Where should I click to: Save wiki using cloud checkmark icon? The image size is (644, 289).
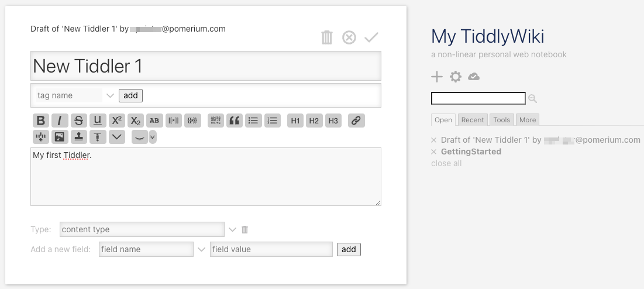click(474, 77)
